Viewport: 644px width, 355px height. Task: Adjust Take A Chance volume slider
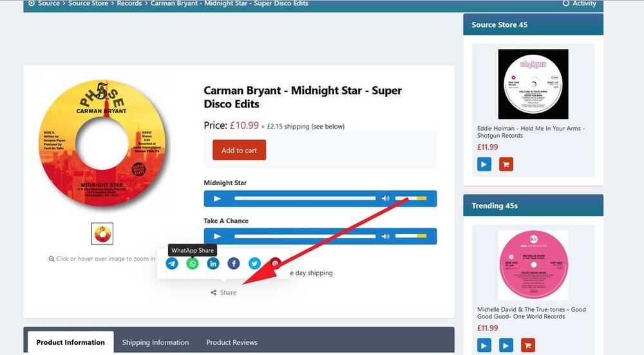click(x=411, y=236)
